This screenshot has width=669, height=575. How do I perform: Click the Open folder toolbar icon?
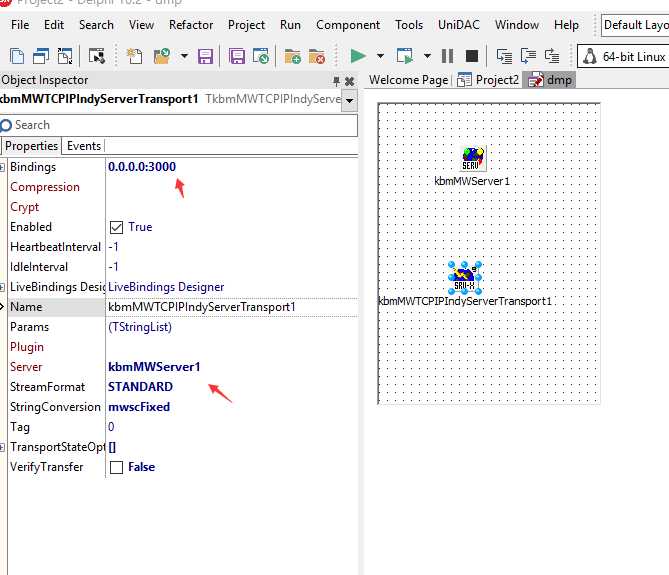162,56
